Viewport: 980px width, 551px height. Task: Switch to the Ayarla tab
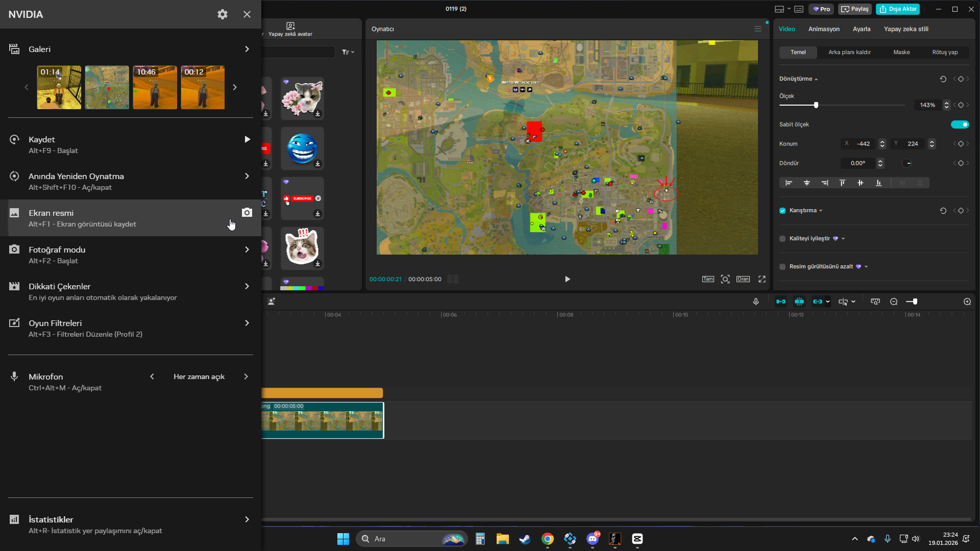(862, 29)
